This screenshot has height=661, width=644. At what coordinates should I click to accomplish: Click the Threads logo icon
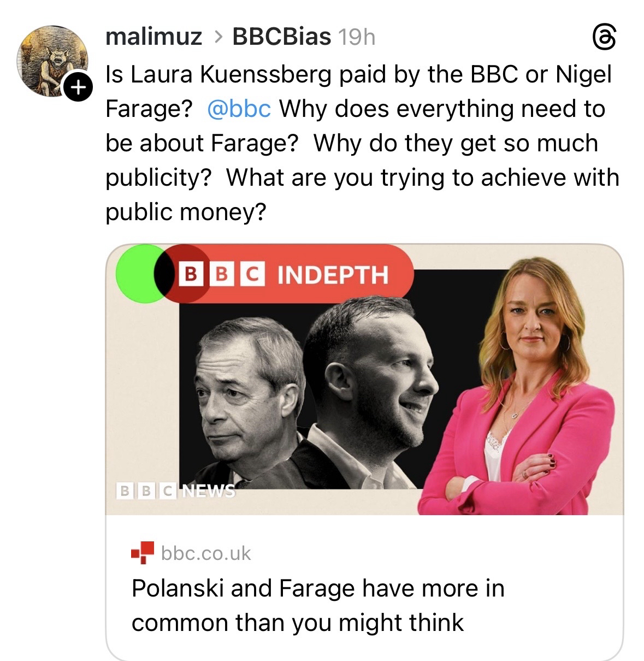tap(604, 39)
